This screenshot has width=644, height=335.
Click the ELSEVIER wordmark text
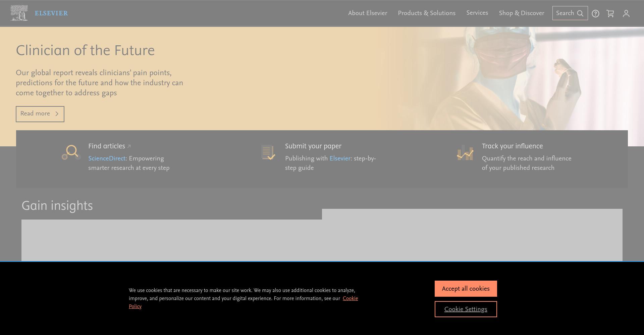click(x=51, y=13)
